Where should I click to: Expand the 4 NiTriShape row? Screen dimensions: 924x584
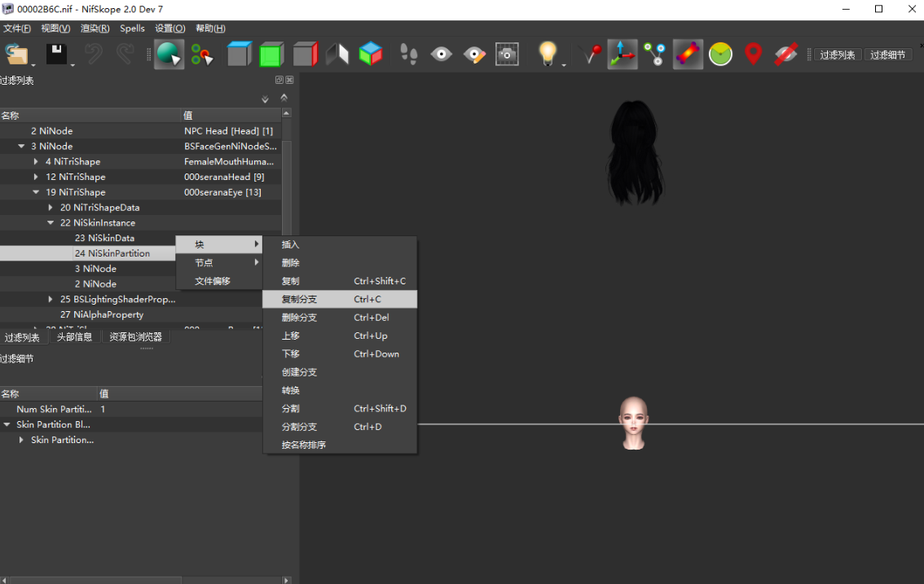pos(36,161)
